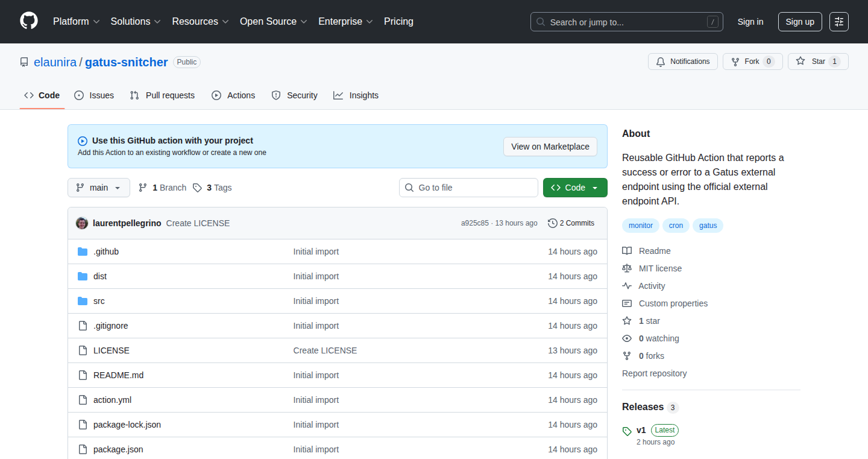Select the monitor topic tag
Viewport: 868px width, 459px height.
point(641,226)
